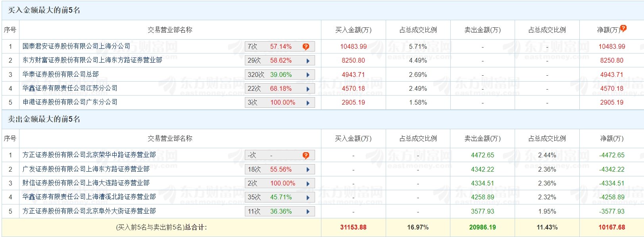Click the total sell amount 20986.19
Viewport: 644px width, 237px height.
coord(483,227)
